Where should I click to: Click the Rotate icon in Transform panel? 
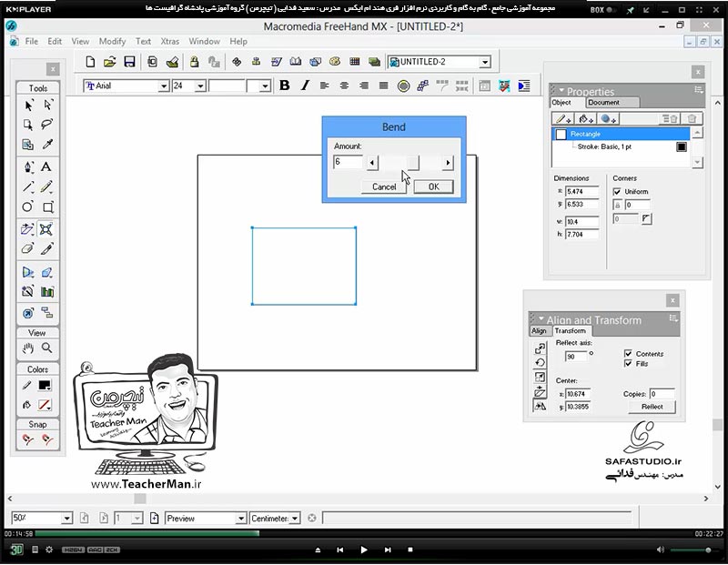[x=540, y=363]
